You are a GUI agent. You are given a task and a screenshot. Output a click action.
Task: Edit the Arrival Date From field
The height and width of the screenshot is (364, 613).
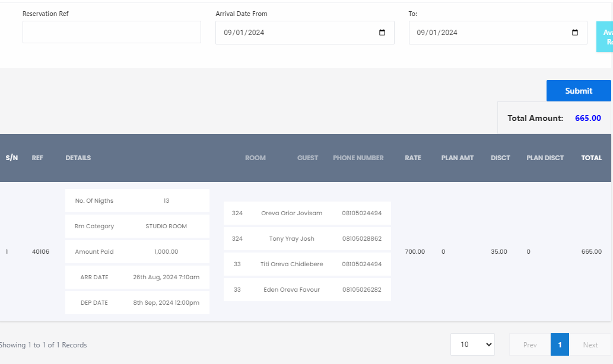(x=305, y=33)
